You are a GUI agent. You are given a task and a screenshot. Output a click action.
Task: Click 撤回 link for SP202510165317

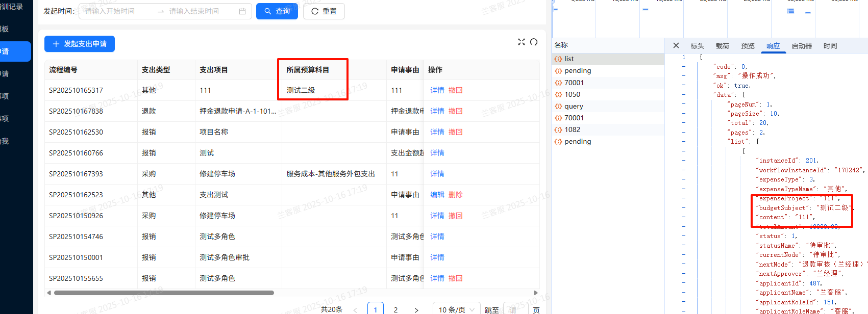[455, 90]
